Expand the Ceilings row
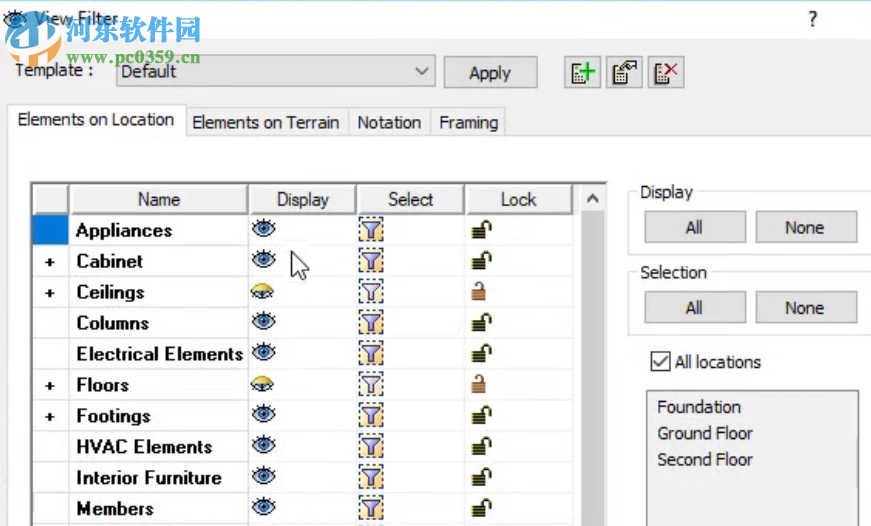This screenshot has height=526, width=871. [50, 293]
